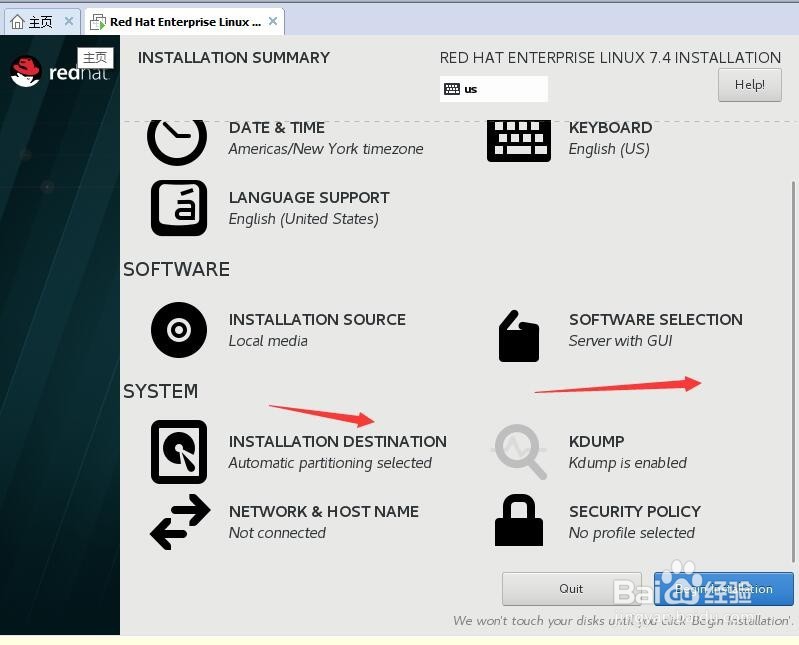This screenshot has height=645, width=799.
Task: Open INSTALLATION SOURCE label
Action: click(317, 319)
